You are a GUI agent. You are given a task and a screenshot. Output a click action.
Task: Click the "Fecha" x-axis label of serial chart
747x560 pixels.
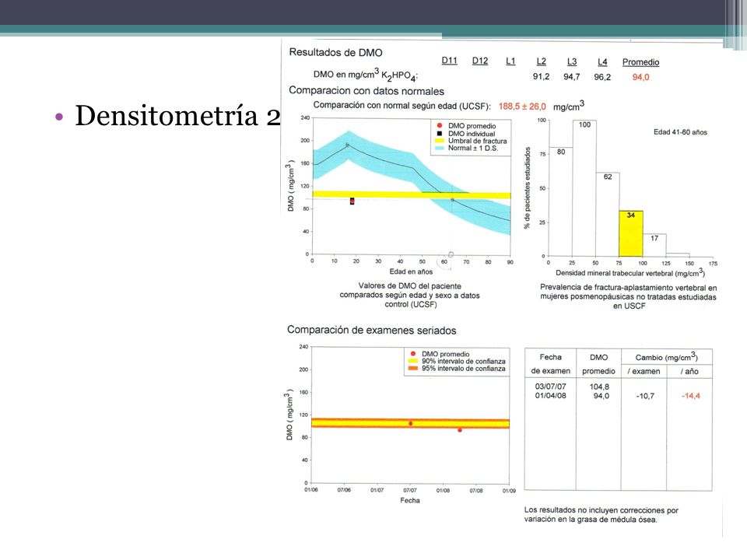pos(410,500)
